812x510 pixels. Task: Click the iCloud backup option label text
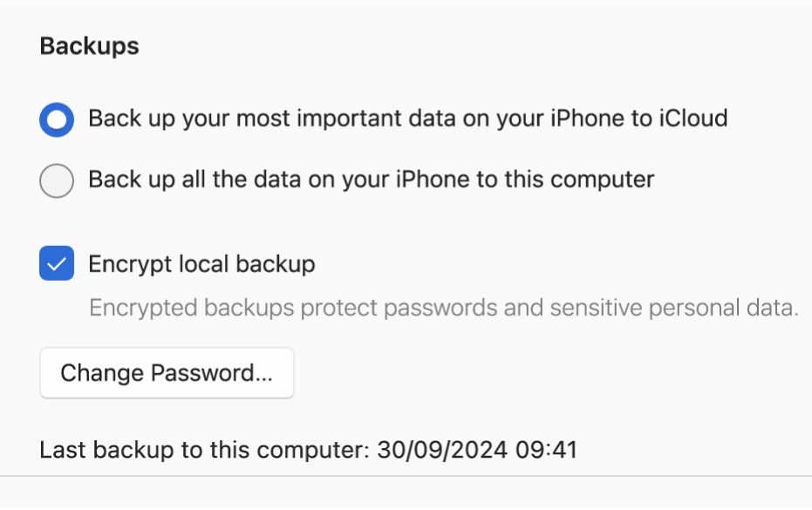point(406,119)
